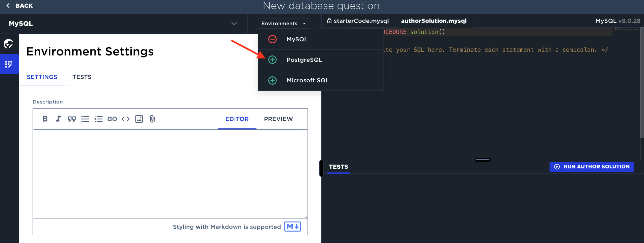644x243 pixels.
Task: Add Microsoft SQL environment with plus icon
Action: pyautogui.click(x=273, y=80)
